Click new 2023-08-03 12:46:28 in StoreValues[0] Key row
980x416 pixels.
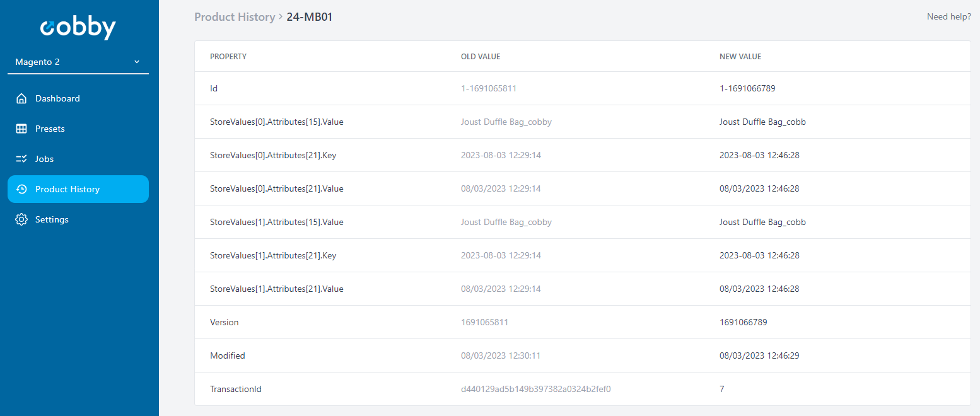point(759,156)
